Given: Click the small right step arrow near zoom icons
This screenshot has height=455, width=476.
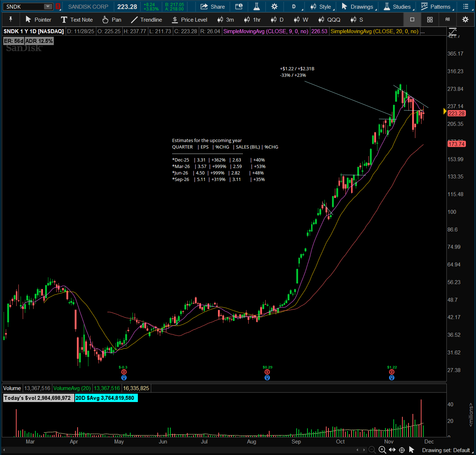Looking at the screenshot, I should click(x=364, y=450).
